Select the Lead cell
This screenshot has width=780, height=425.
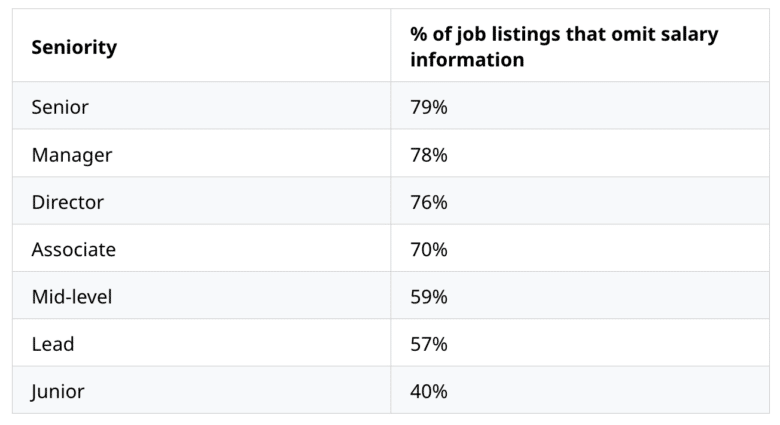(53, 345)
